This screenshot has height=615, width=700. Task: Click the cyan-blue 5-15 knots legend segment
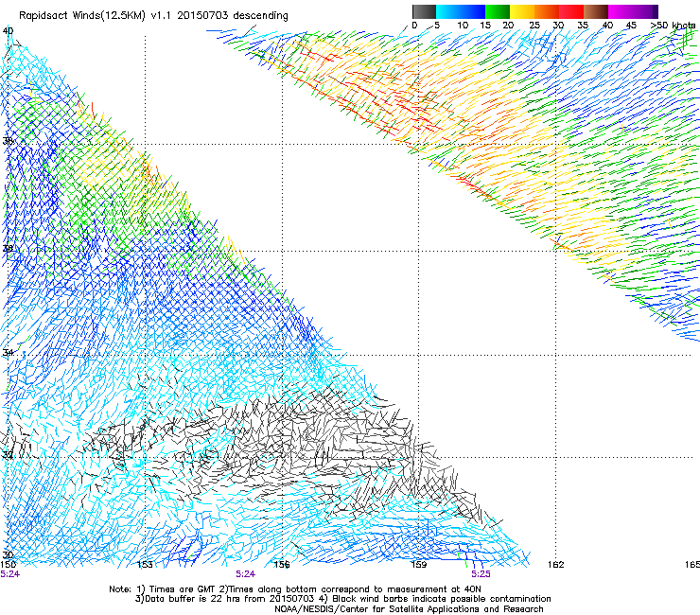tap(461, 11)
